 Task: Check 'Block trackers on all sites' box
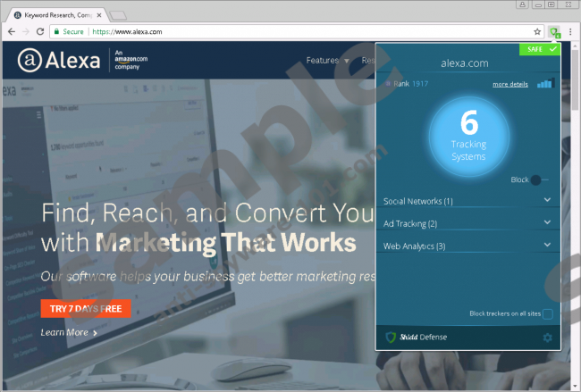[547, 313]
